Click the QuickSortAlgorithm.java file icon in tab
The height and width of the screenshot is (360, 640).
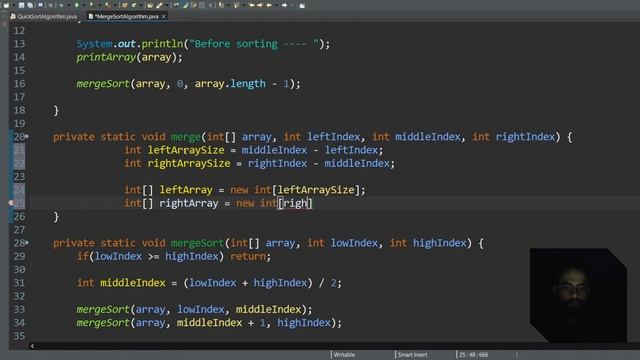(x=13, y=16)
